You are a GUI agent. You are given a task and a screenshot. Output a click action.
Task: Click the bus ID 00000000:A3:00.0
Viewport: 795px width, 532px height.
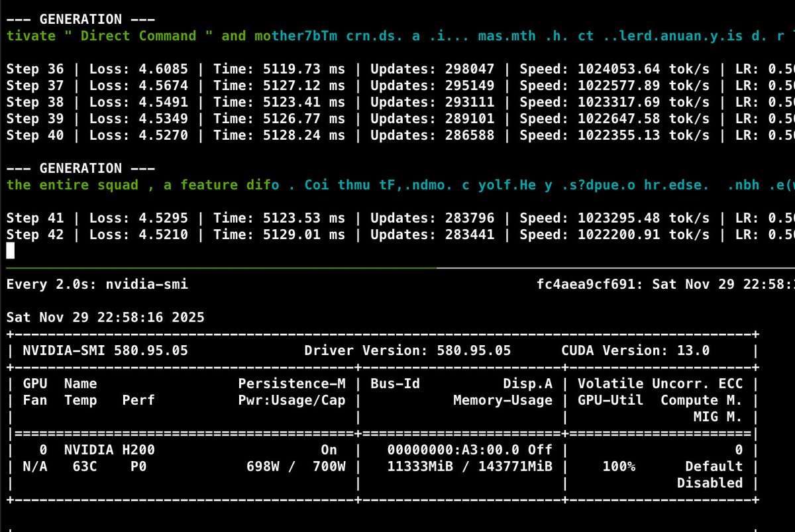click(453, 450)
